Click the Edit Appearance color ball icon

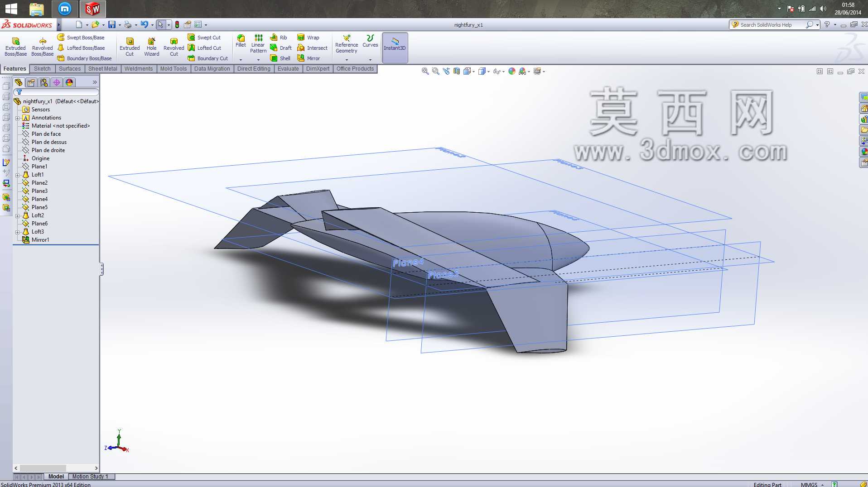tap(512, 71)
